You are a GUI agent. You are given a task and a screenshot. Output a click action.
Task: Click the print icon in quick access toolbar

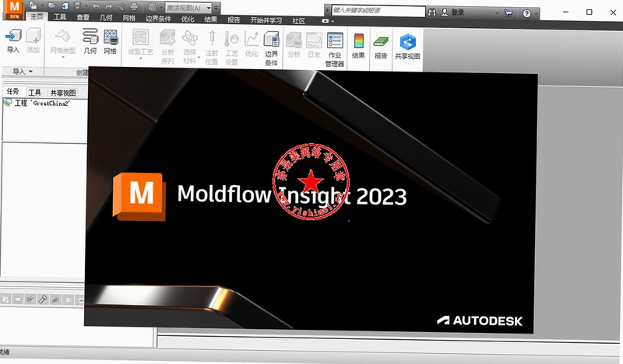point(134,6)
